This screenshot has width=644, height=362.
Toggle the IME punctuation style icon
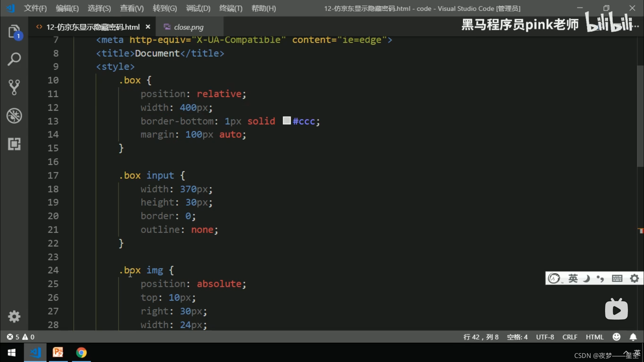coord(600,278)
